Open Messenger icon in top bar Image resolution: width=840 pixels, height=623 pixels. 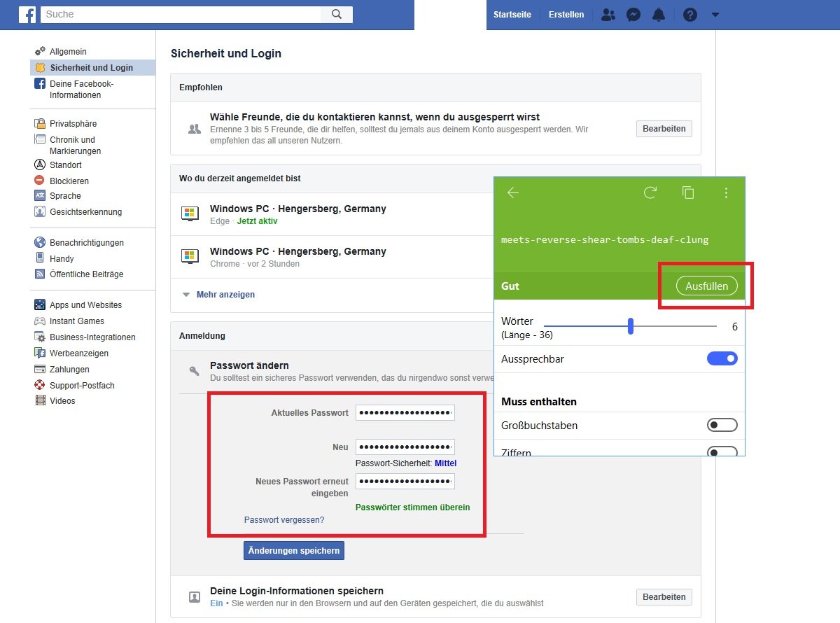pos(633,14)
